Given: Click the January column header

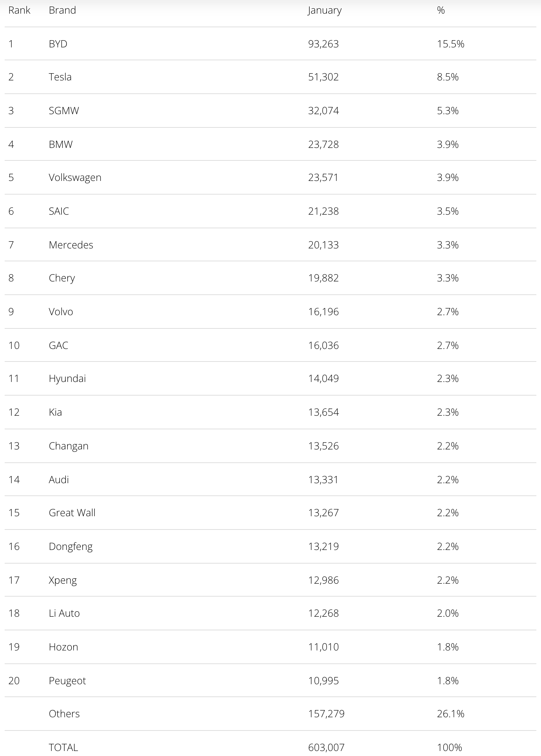Looking at the screenshot, I should [324, 10].
